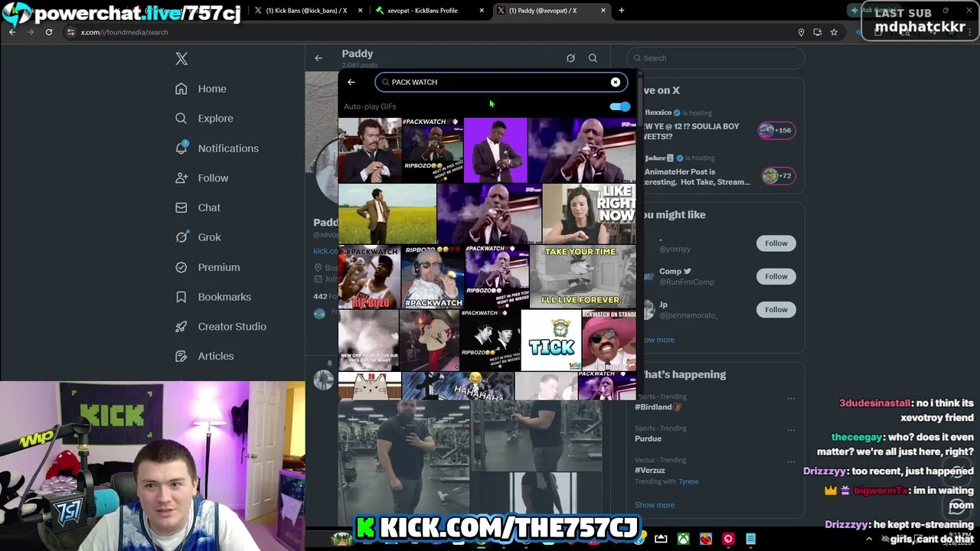980x551 pixels.
Task: Click the Premium checkmark icon
Action: (181, 267)
